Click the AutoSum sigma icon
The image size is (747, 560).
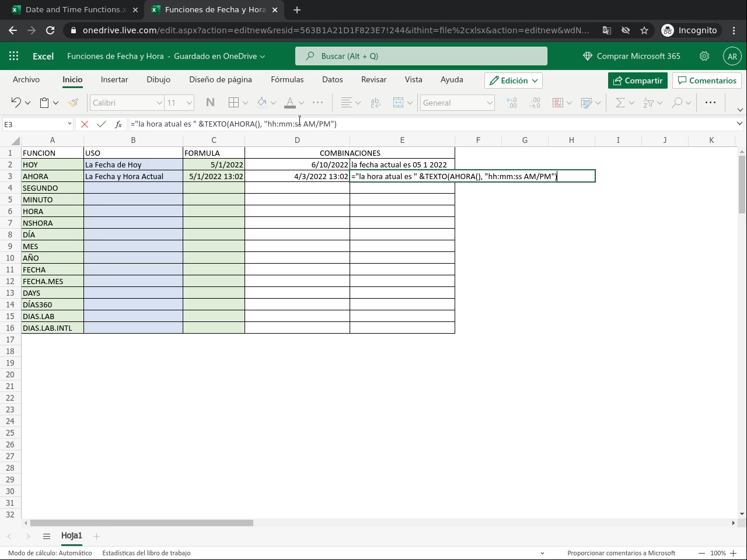tap(620, 103)
